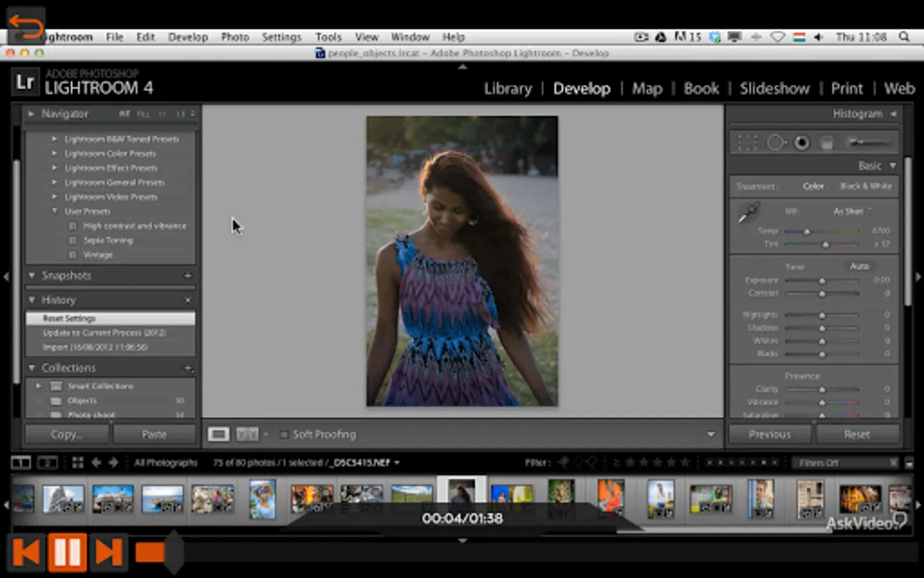This screenshot has height=578, width=924.
Task: Switch to the Library module
Action: 508,89
